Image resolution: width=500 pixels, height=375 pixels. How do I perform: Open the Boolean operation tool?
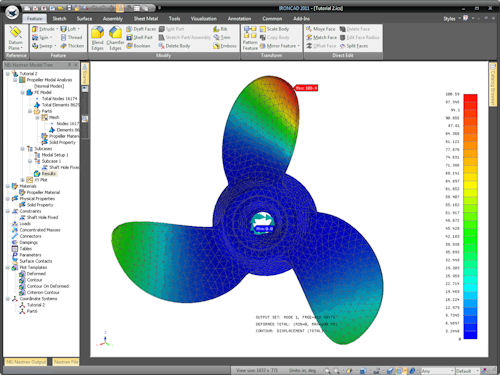(138, 46)
